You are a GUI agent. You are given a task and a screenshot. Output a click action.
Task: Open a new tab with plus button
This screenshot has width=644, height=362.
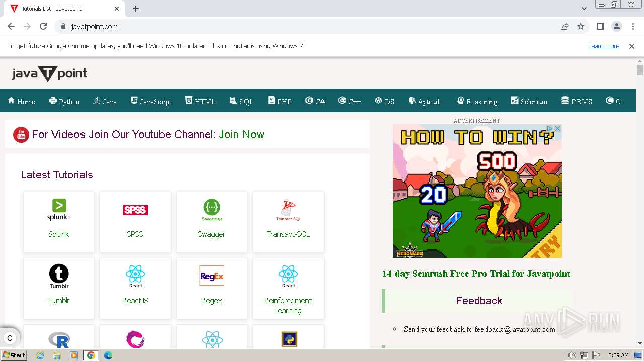pyautogui.click(x=136, y=9)
